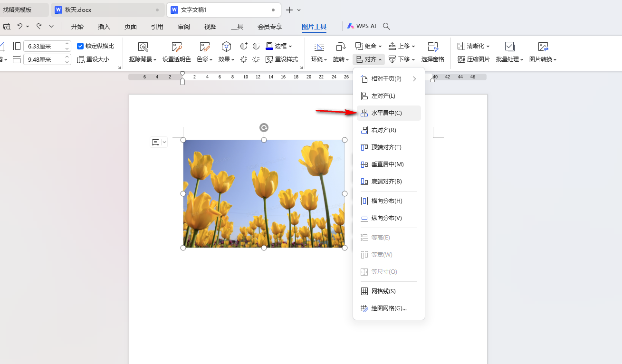Viewport: 622px width, 364px height.
Task: Select 水平居中(C) center horizontally
Action: (x=389, y=113)
